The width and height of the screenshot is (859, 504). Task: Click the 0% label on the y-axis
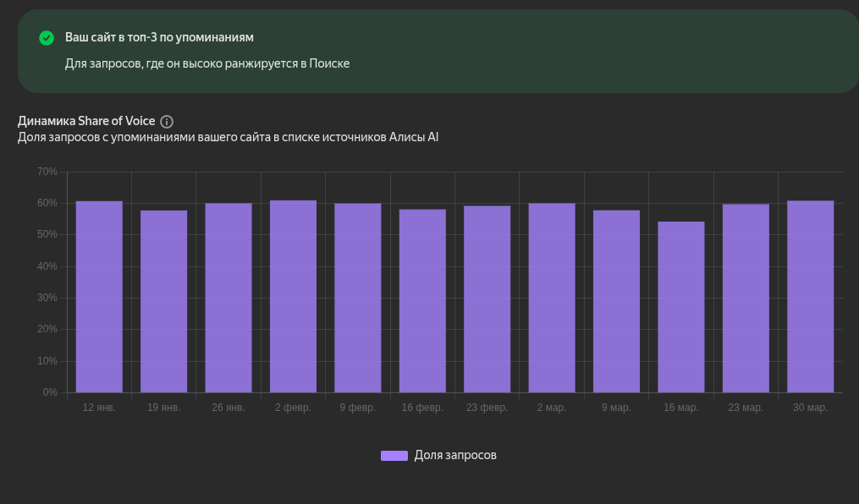pos(50,392)
